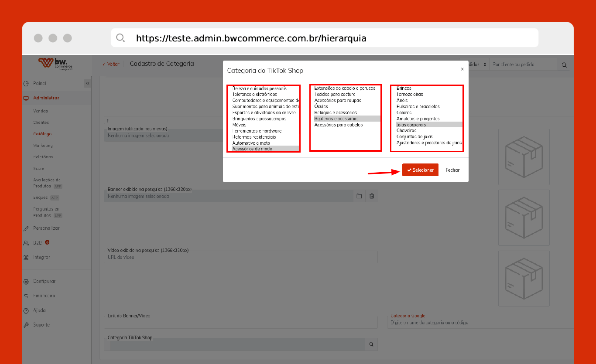The width and height of the screenshot is (596, 364).
Task: Click the trash icon to delete banner
Action: pyautogui.click(x=372, y=196)
